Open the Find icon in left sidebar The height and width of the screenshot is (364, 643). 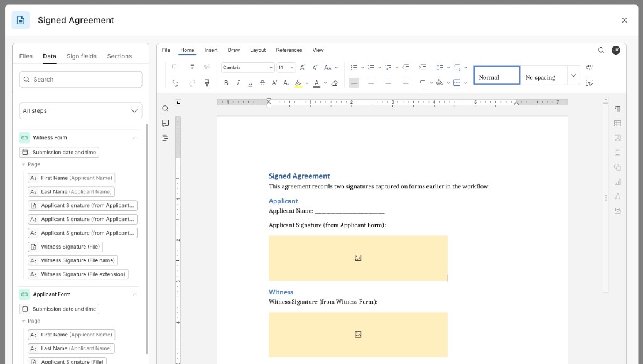pos(165,109)
